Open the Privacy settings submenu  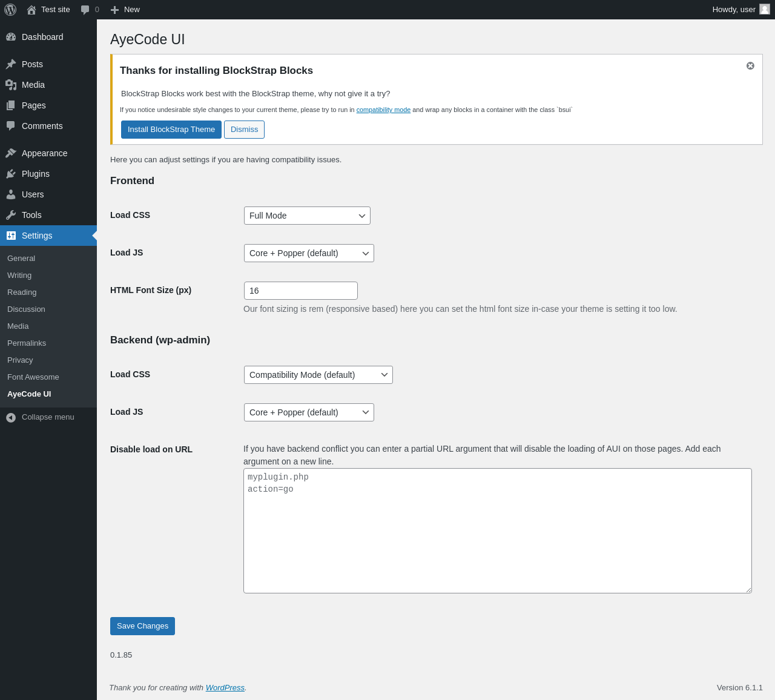(x=20, y=360)
